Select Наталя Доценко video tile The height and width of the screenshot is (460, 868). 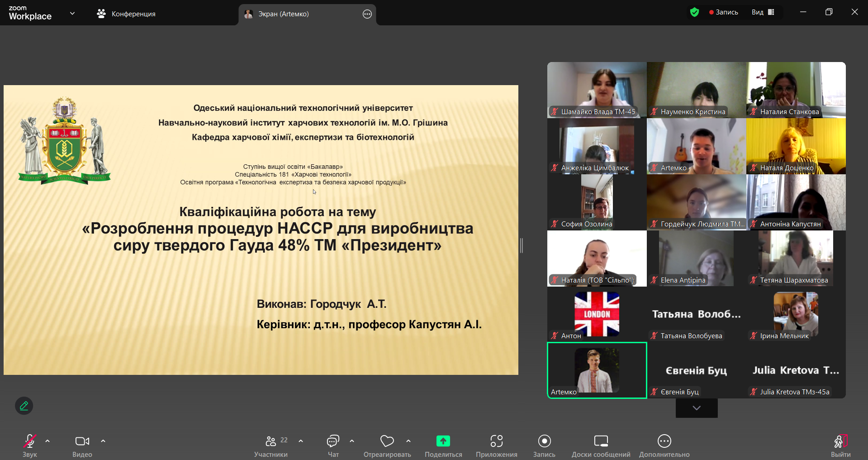(796, 146)
